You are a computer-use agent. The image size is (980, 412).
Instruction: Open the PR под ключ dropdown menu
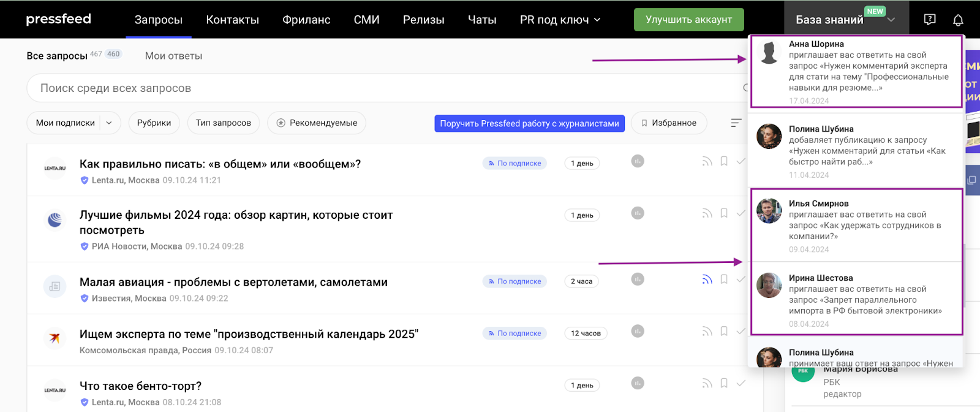(x=560, y=20)
